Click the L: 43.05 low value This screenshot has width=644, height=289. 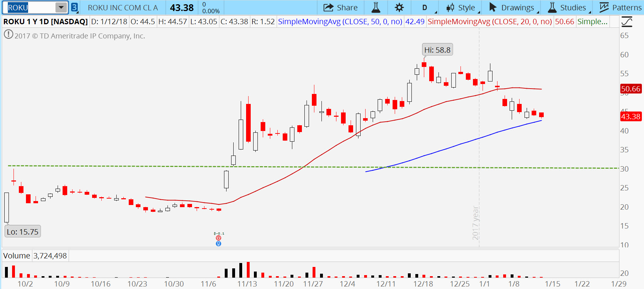click(x=203, y=22)
